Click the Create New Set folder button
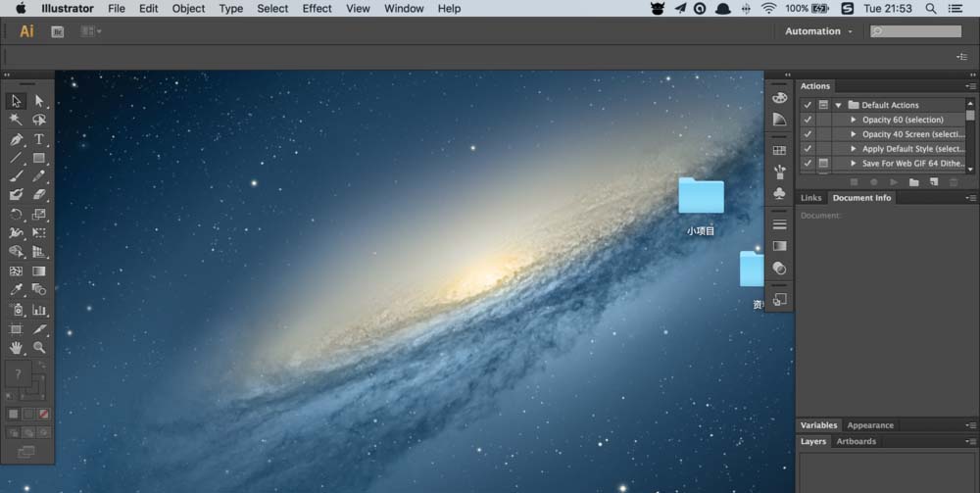This screenshot has width=980, height=493. coord(913,182)
